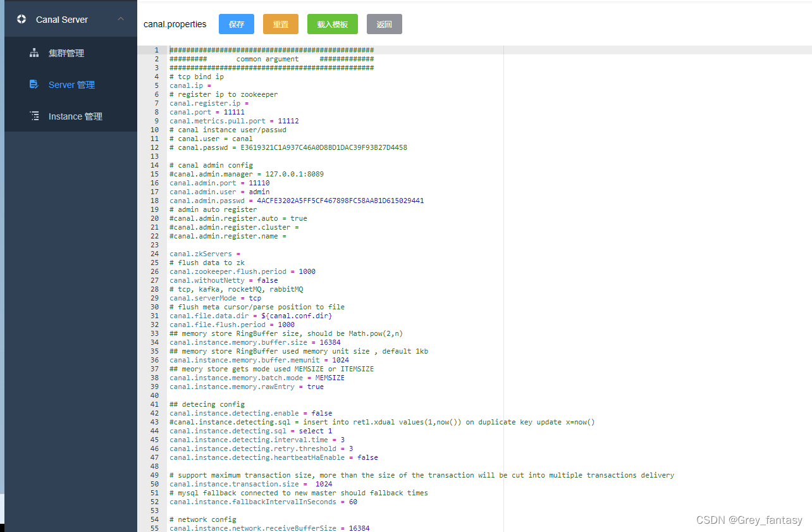The width and height of the screenshot is (812, 532).
Task: Click the 'canal.instance.detecting.interval.time = 3' line
Action: point(257,440)
